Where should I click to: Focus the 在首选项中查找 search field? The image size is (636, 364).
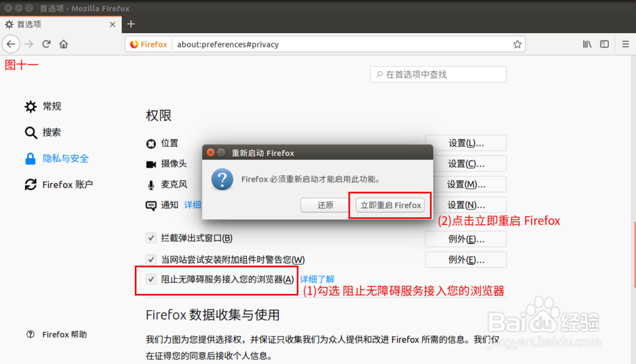[438, 74]
